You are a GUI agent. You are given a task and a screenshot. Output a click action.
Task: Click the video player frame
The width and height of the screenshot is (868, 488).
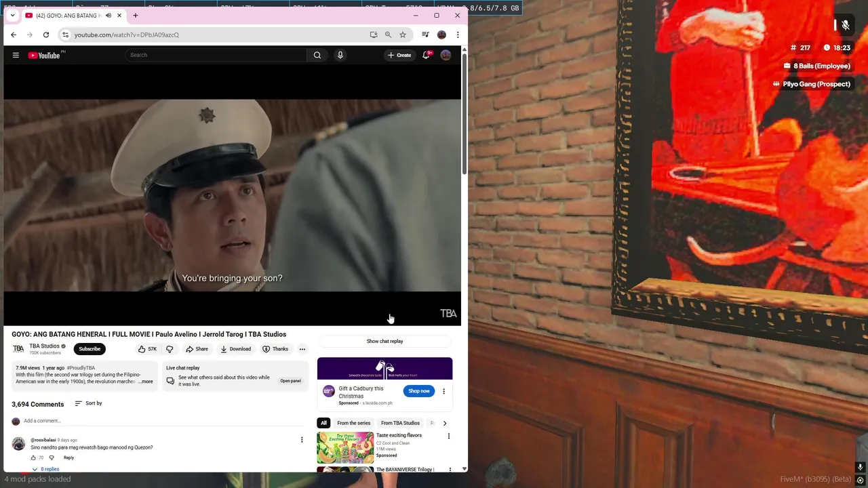click(x=233, y=196)
